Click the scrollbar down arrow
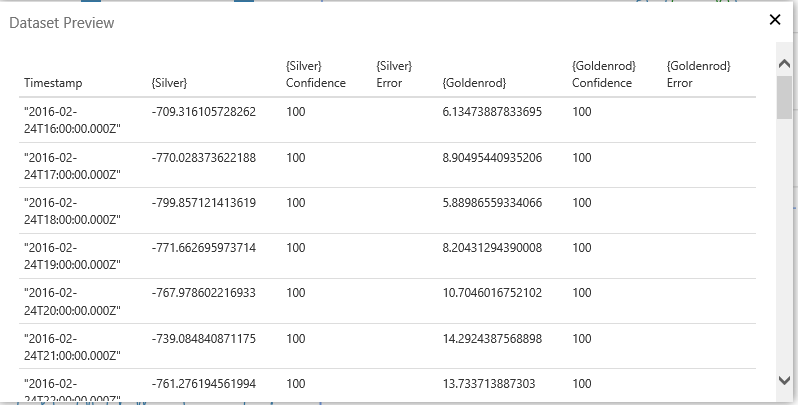The height and width of the screenshot is (405, 798). click(784, 380)
